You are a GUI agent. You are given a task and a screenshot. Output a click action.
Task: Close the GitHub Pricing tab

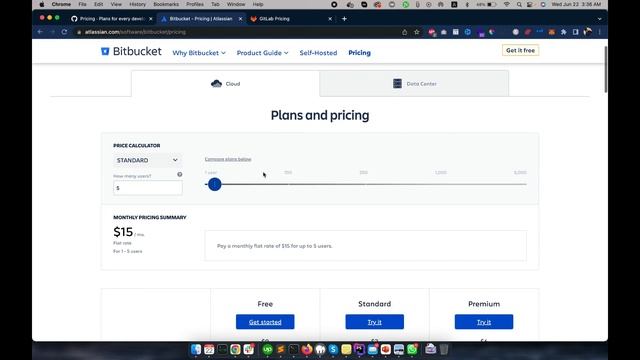[151, 19]
